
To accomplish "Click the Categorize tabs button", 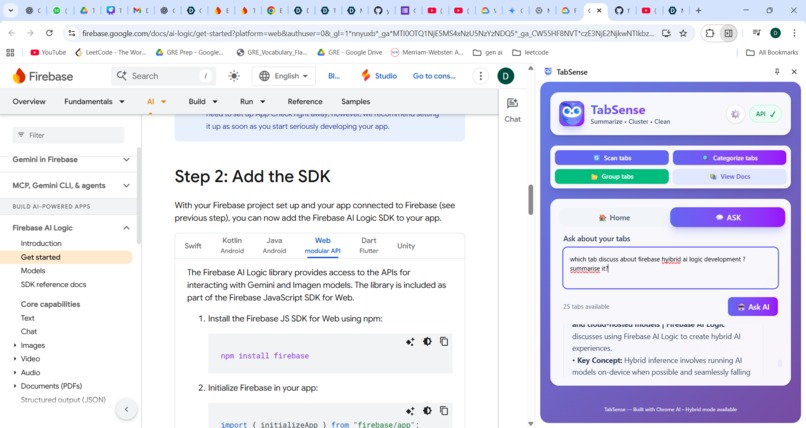I will pyautogui.click(x=729, y=158).
